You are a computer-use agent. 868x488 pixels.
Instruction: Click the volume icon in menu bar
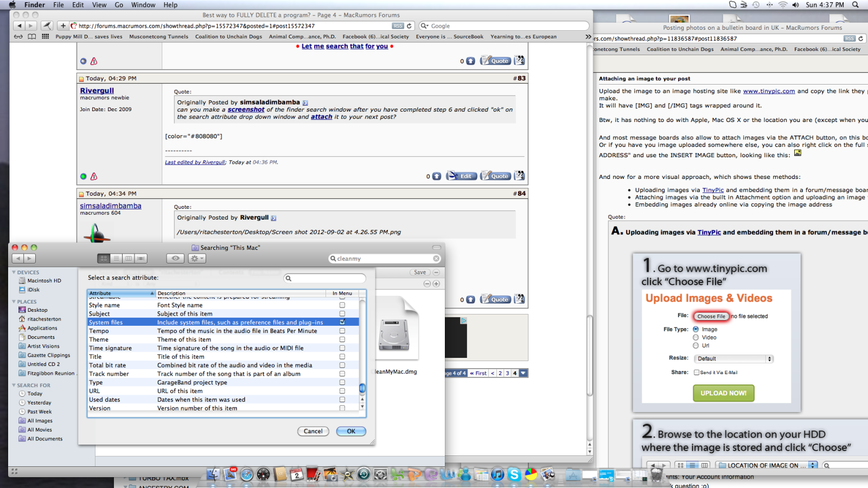coord(795,5)
